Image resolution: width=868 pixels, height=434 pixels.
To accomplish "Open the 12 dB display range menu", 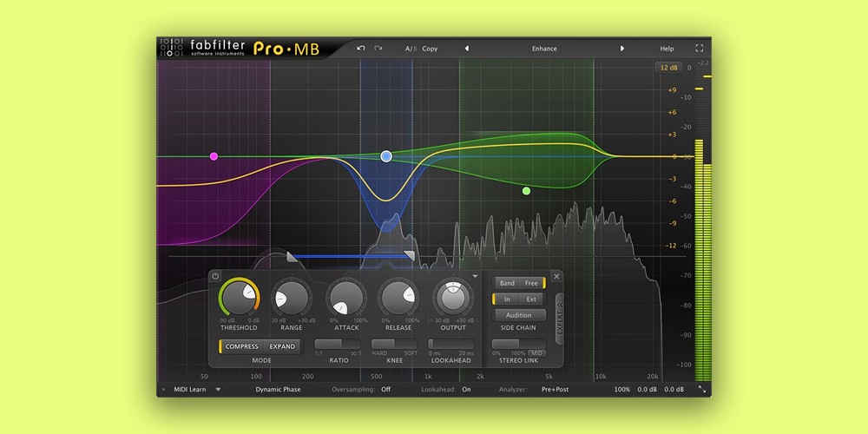I will point(668,68).
